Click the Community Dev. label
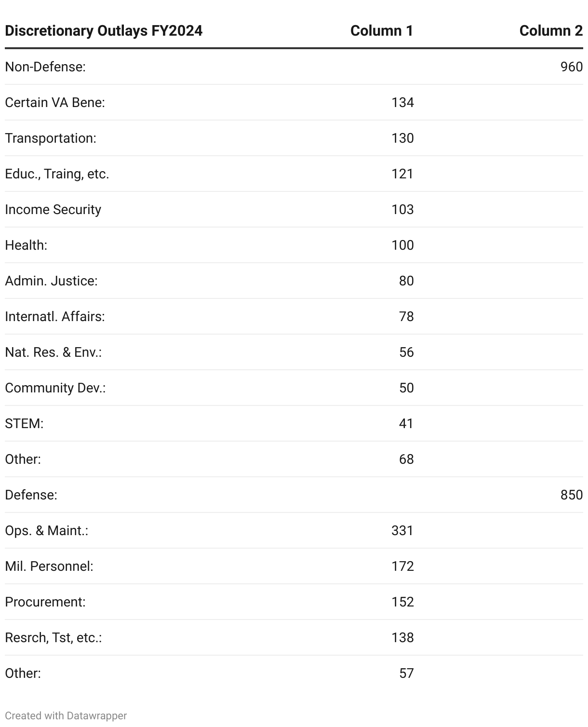The image size is (588, 727). click(x=55, y=388)
